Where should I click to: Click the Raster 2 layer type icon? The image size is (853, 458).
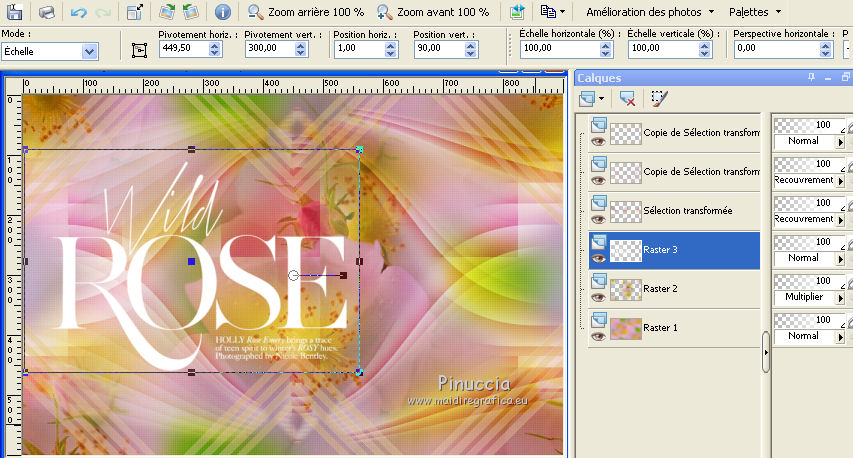tap(599, 281)
